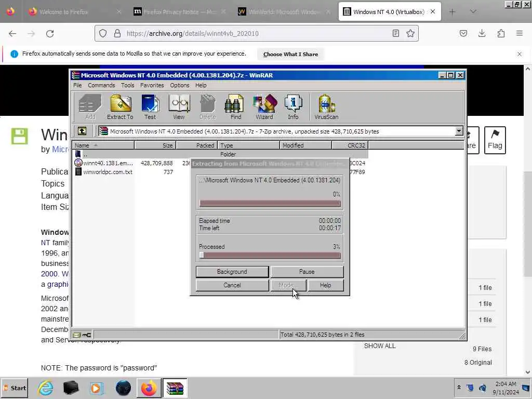Screen dimensions: 532x399
Task: List all Firefox tabs
Action: point(473,11)
